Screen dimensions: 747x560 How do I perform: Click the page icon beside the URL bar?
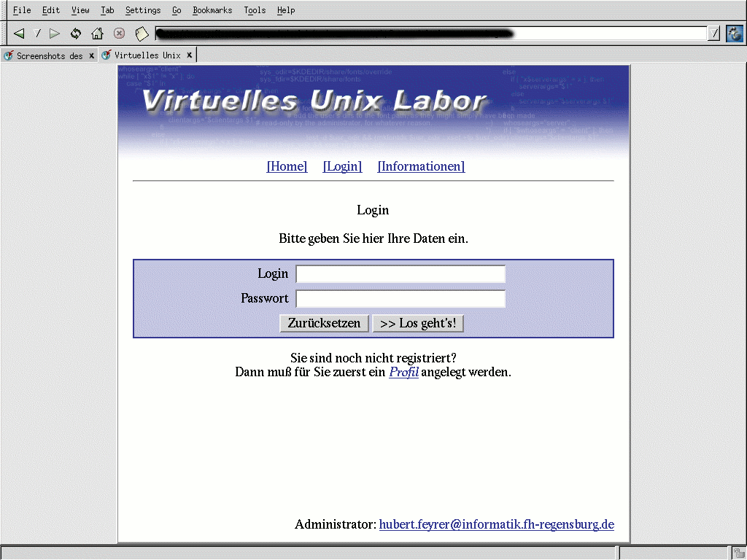tap(142, 34)
